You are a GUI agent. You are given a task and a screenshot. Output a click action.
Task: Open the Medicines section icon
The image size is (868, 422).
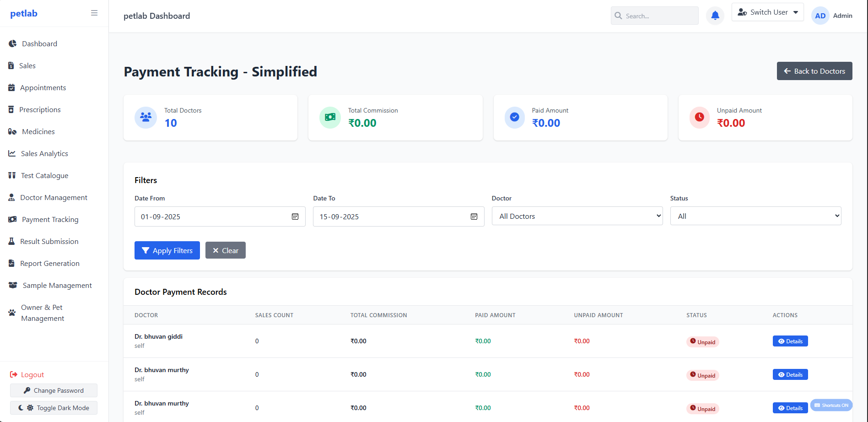pyautogui.click(x=11, y=131)
